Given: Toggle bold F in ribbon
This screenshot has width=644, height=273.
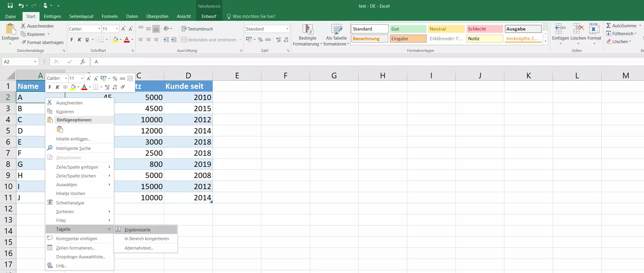Looking at the screenshot, I should [x=72, y=40].
